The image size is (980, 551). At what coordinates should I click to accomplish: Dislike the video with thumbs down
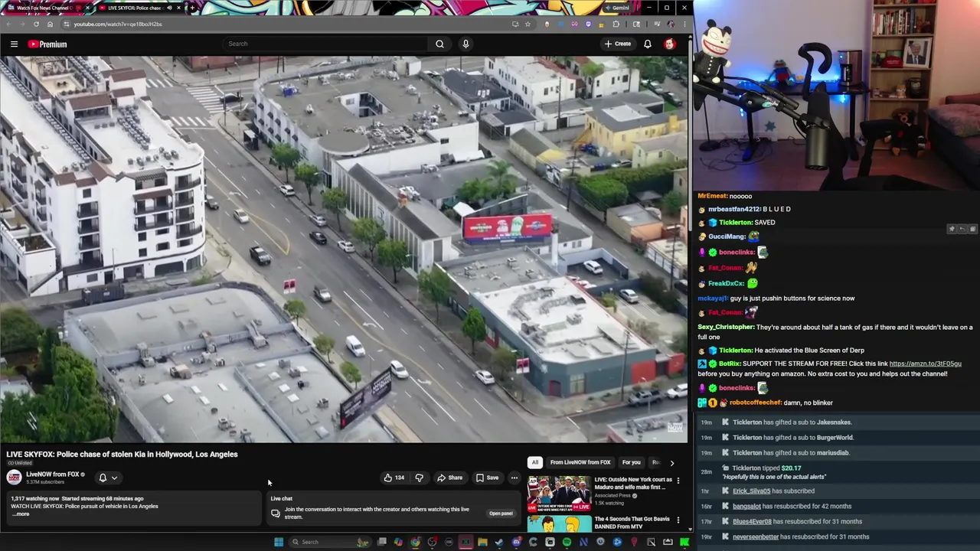419,478
